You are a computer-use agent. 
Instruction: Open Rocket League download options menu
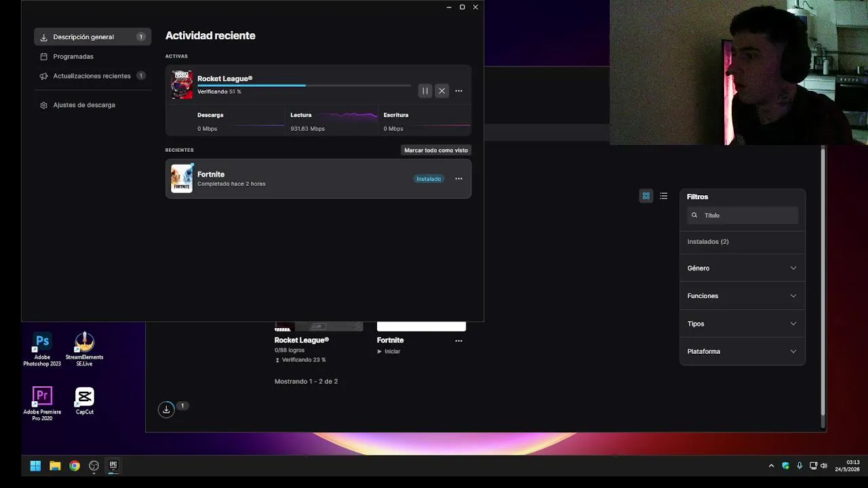(458, 91)
